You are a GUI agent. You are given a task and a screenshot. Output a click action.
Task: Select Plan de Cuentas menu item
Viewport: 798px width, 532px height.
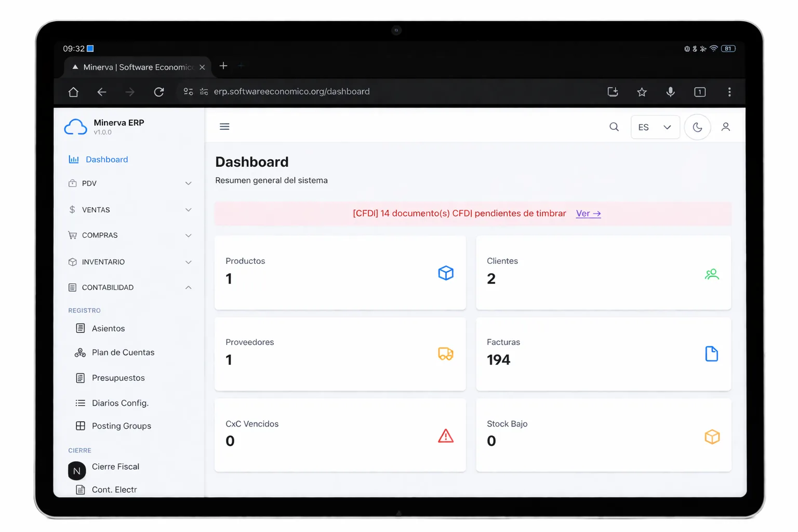tap(123, 352)
